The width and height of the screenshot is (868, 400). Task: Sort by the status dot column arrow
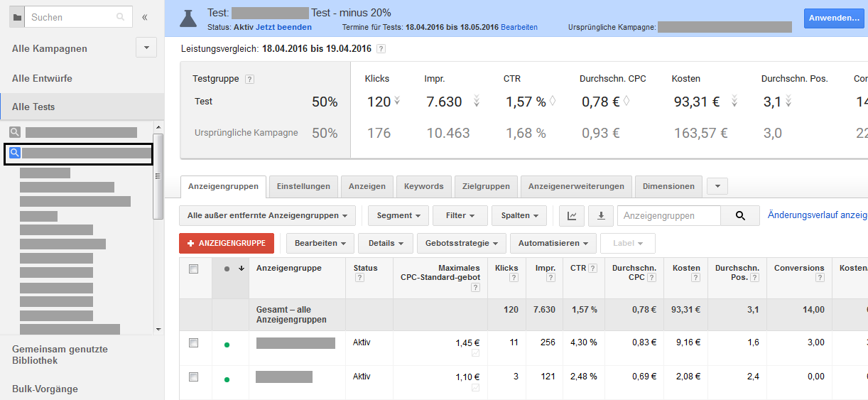(242, 269)
